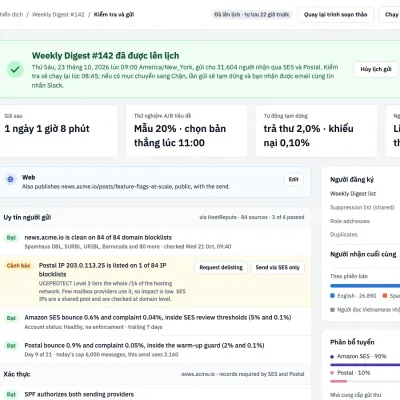Click 'Amazon SES · 90%' label
400x400 pixels.
362,356
